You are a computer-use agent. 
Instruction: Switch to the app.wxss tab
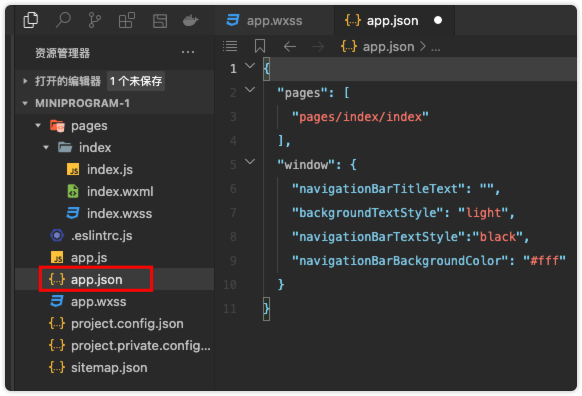point(264,20)
